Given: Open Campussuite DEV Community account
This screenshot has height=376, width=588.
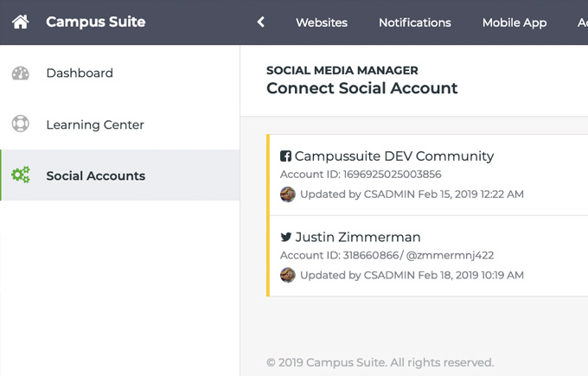Looking at the screenshot, I should point(394,156).
